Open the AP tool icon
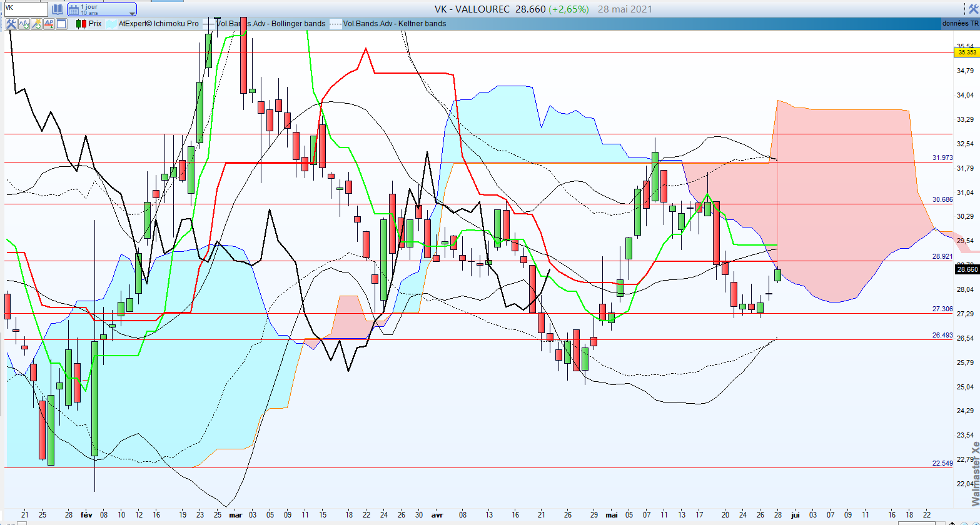 (x=49, y=24)
